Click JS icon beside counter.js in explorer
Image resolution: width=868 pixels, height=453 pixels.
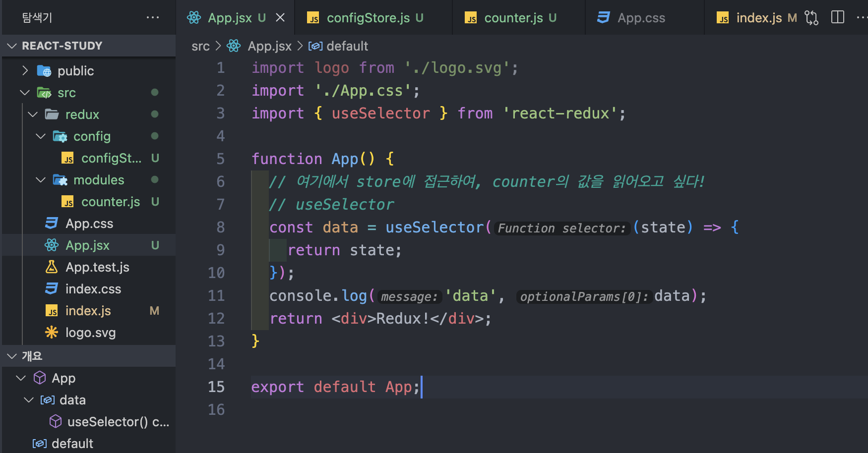pos(68,202)
